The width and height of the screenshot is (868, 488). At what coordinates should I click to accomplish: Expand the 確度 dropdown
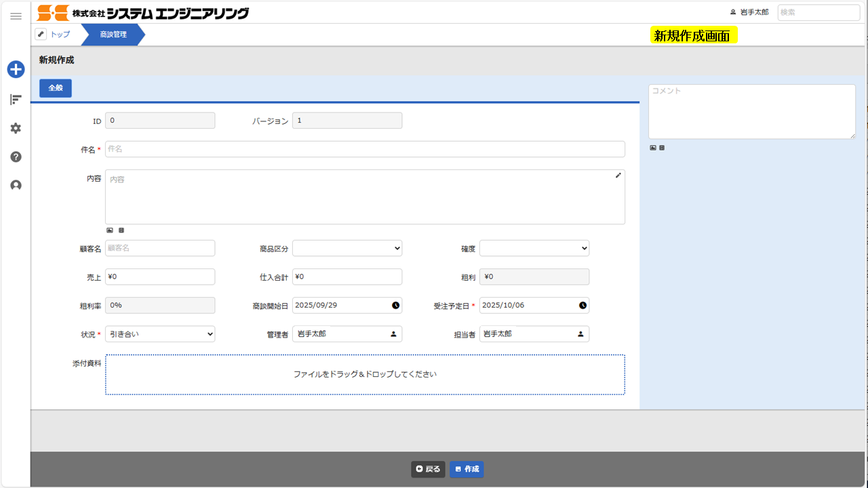(534, 249)
